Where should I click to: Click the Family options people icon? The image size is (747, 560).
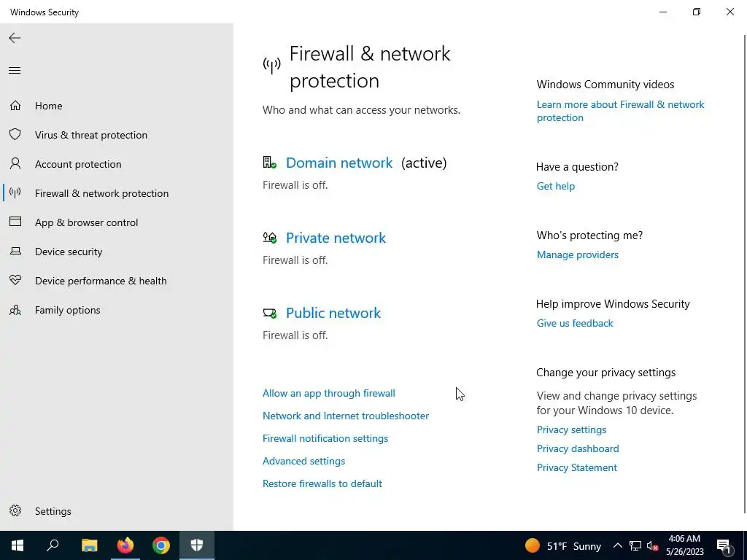(15, 310)
